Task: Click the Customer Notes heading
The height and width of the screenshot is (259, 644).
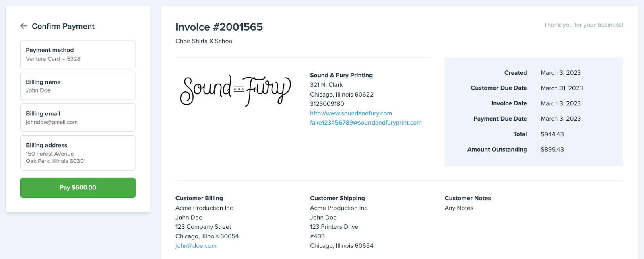Action: 467,198
